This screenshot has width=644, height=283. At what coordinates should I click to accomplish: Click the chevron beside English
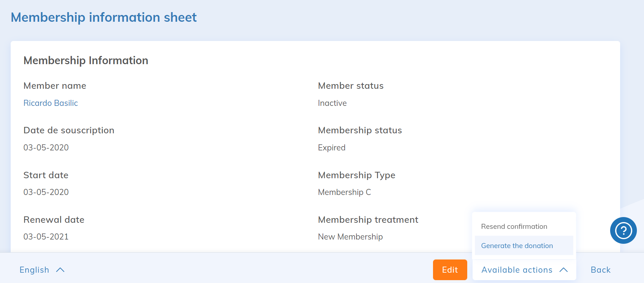[60, 270]
